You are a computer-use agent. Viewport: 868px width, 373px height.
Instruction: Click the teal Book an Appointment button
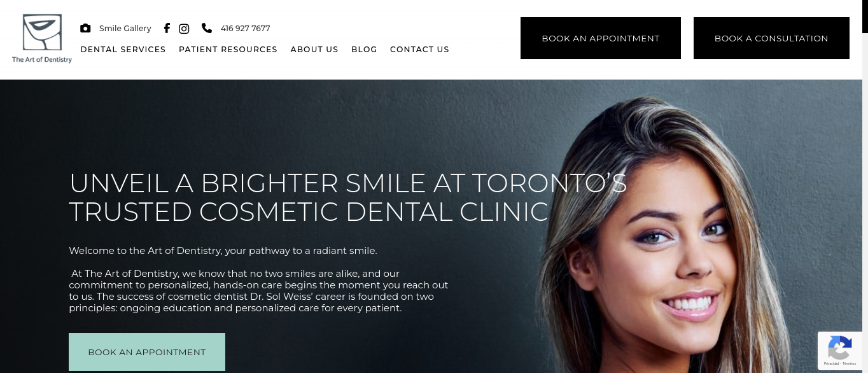(x=147, y=352)
